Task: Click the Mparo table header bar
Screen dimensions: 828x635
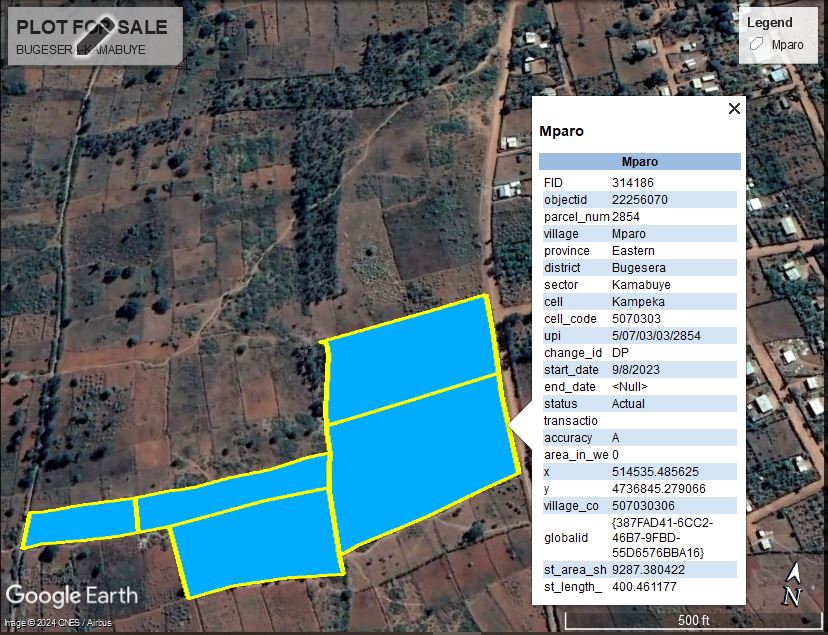Action: click(x=639, y=162)
